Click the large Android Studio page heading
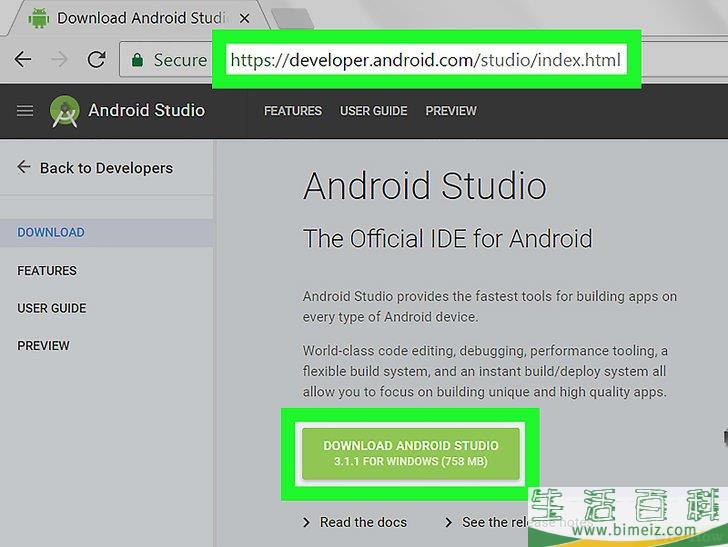Screen dimensions: 728x547 425,186
